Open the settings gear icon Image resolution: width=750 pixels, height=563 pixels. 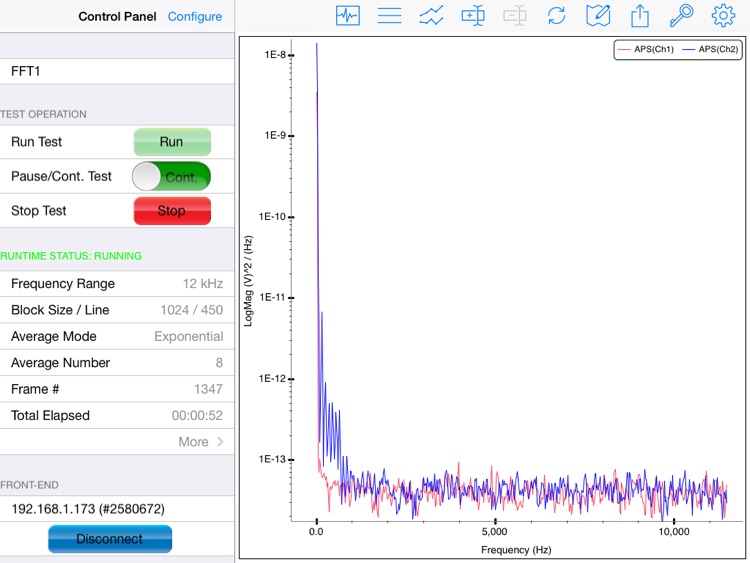(x=723, y=15)
